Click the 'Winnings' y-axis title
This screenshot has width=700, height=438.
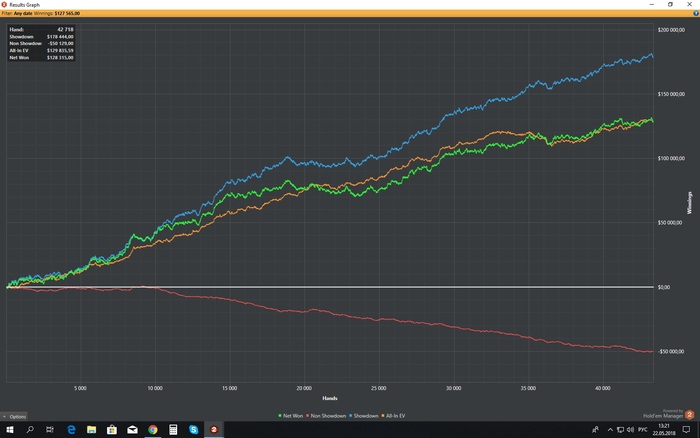pyautogui.click(x=689, y=203)
